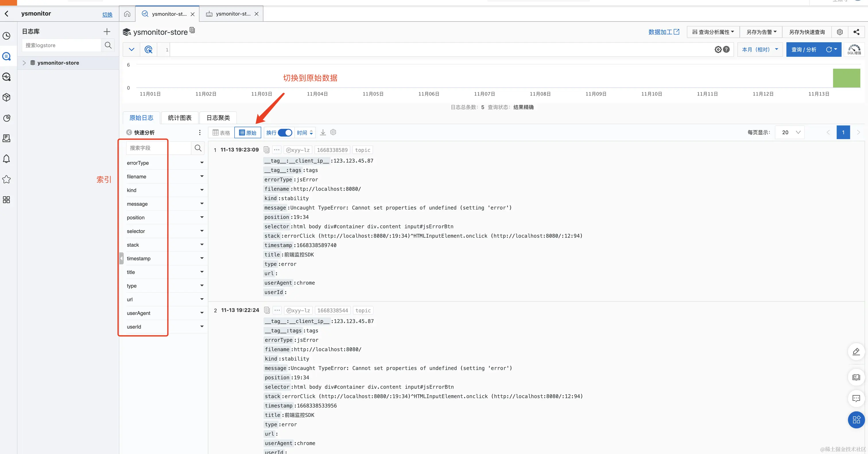The width and height of the screenshot is (868, 454).
Task: Select the 原始 raw view button
Action: (248, 132)
